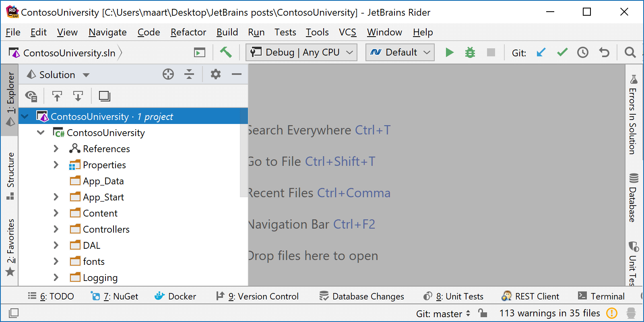
Task: Click Git: master branch widget
Action: (x=443, y=314)
